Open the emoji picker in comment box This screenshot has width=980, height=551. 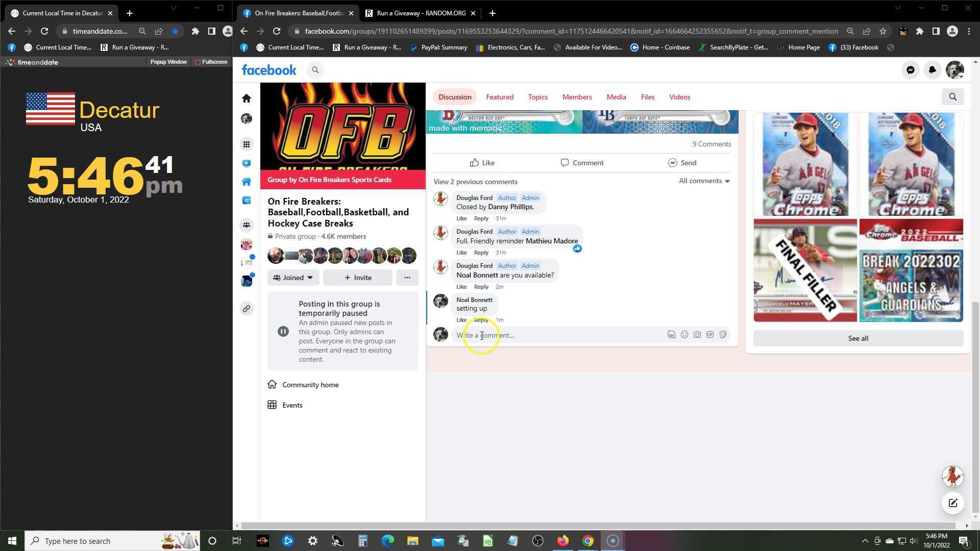point(684,335)
